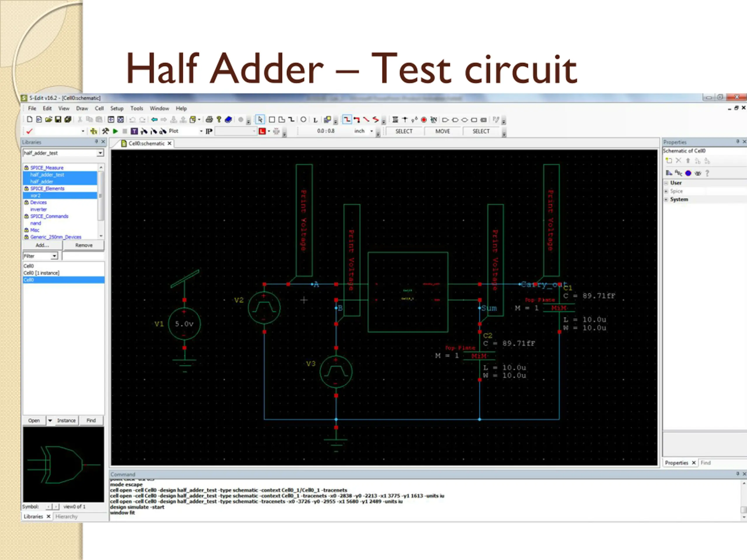Switch to the Hierarchy tab
The image size is (747, 560).
pyautogui.click(x=67, y=517)
